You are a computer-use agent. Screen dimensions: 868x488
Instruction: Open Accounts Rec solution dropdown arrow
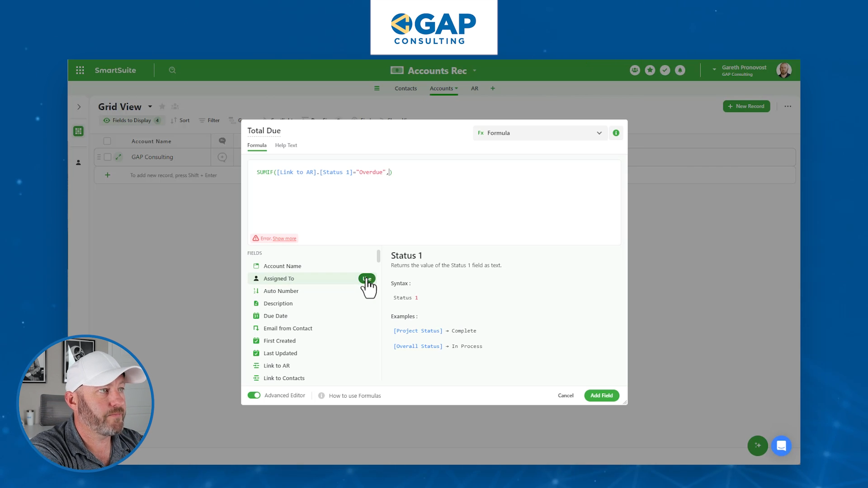474,70
